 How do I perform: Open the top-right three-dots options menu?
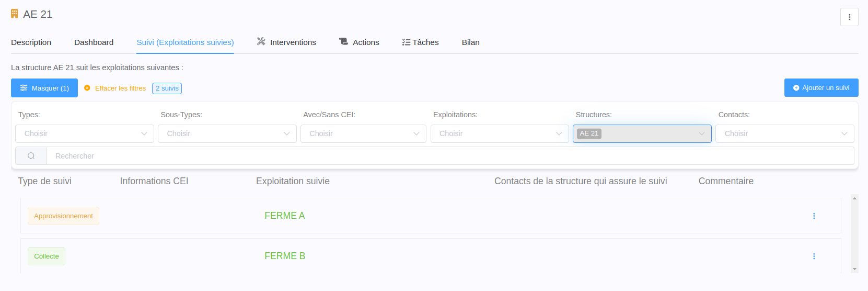pos(849,17)
